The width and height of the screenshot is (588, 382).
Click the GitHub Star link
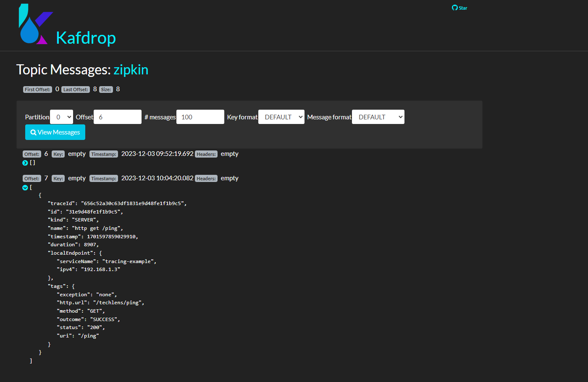coord(459,8)
